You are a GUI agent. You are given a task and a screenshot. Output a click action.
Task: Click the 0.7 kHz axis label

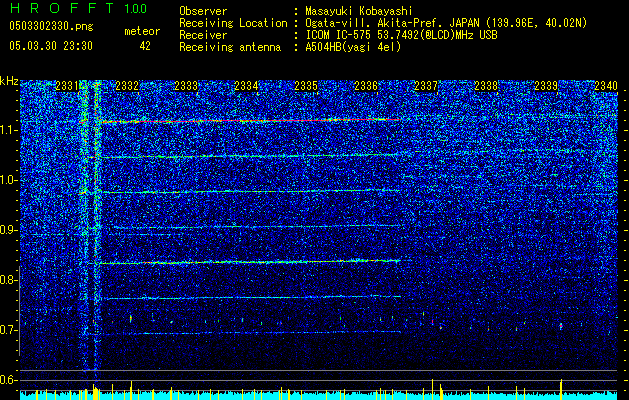(8, 330)
